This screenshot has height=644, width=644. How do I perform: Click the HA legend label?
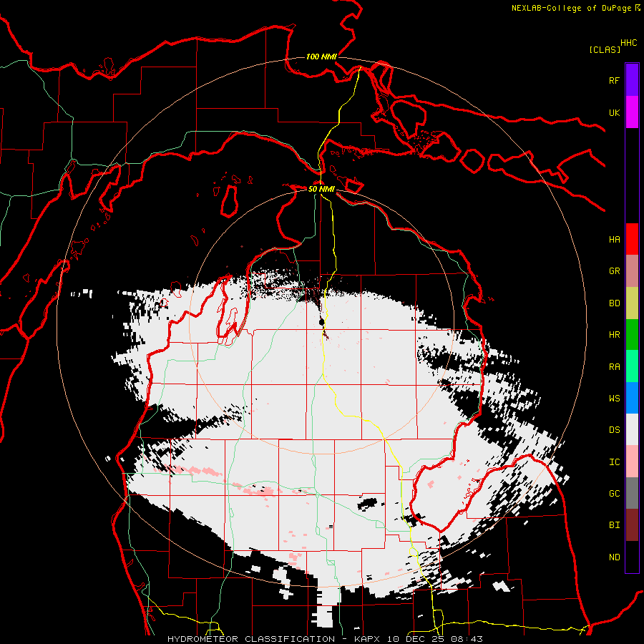614,239
